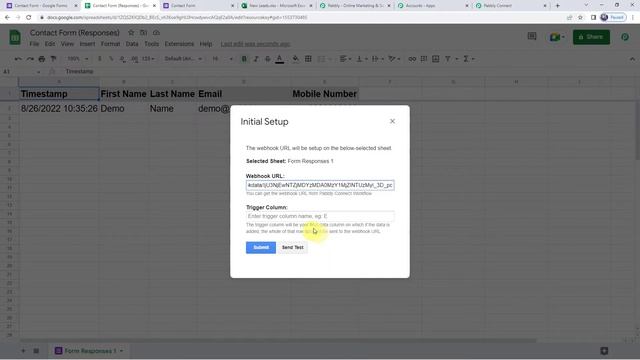Star the Contact Form (Responses) document

tap(131, 33)
